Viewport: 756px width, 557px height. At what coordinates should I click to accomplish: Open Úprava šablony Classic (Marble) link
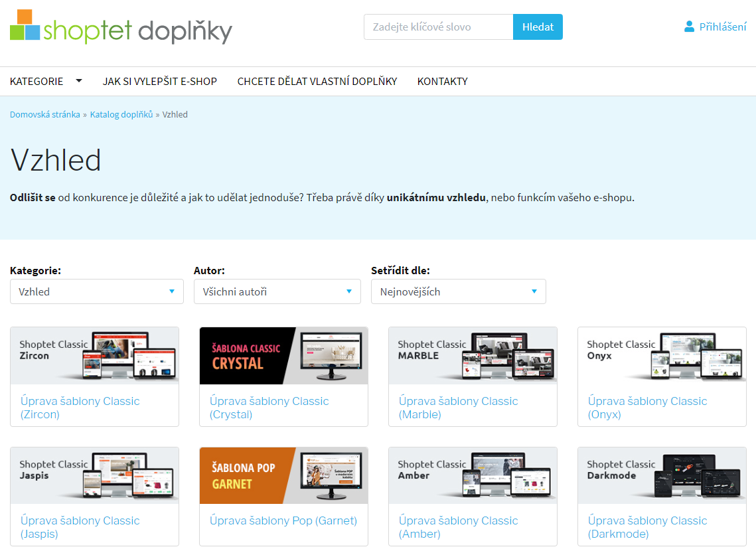(458, 408)
